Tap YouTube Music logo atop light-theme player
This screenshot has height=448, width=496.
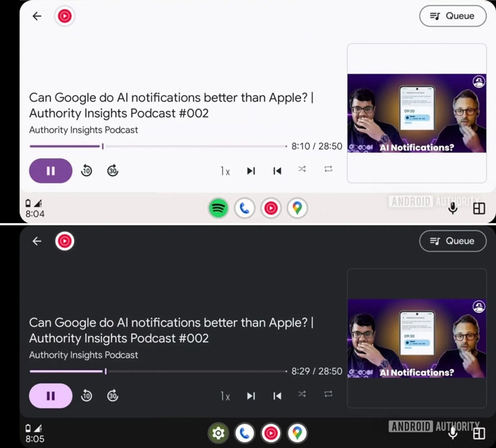(x=65, y=16)
